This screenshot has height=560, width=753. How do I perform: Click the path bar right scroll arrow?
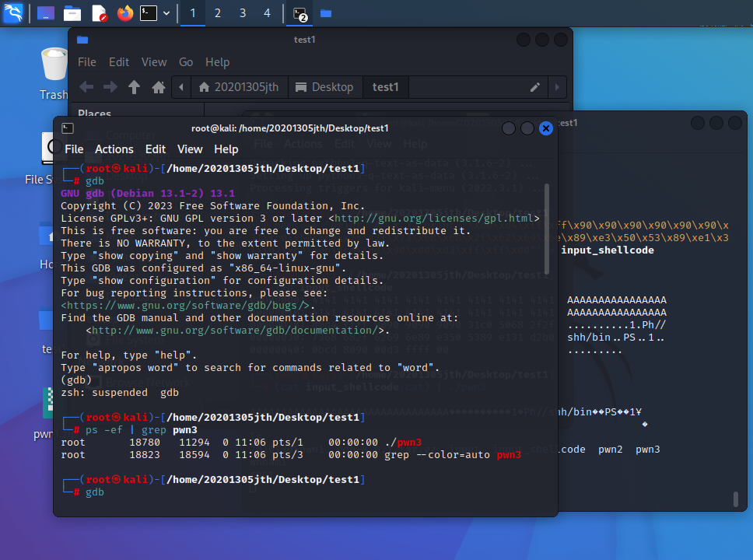[557, 87]
